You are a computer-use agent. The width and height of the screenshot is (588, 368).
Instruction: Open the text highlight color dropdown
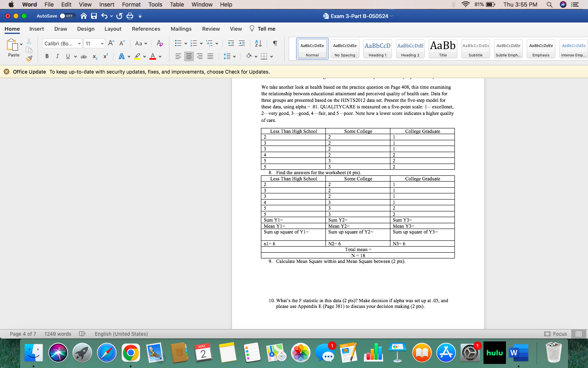pyautogui.click(x=145, y=56)
